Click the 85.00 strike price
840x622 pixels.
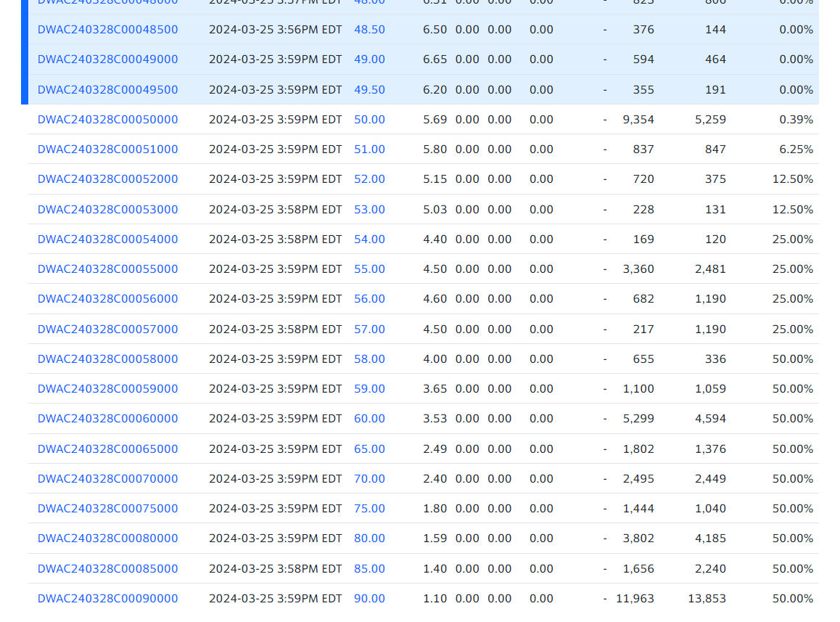point(369,569)
